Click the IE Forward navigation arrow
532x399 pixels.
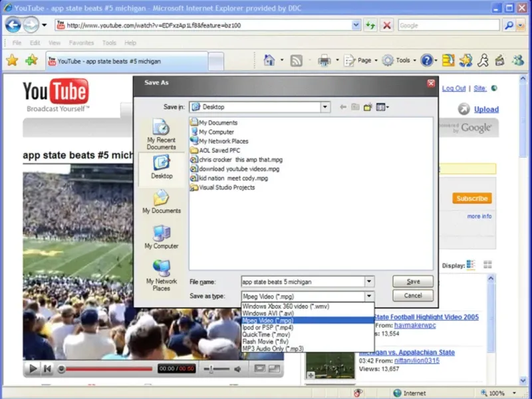pos(31,25)
